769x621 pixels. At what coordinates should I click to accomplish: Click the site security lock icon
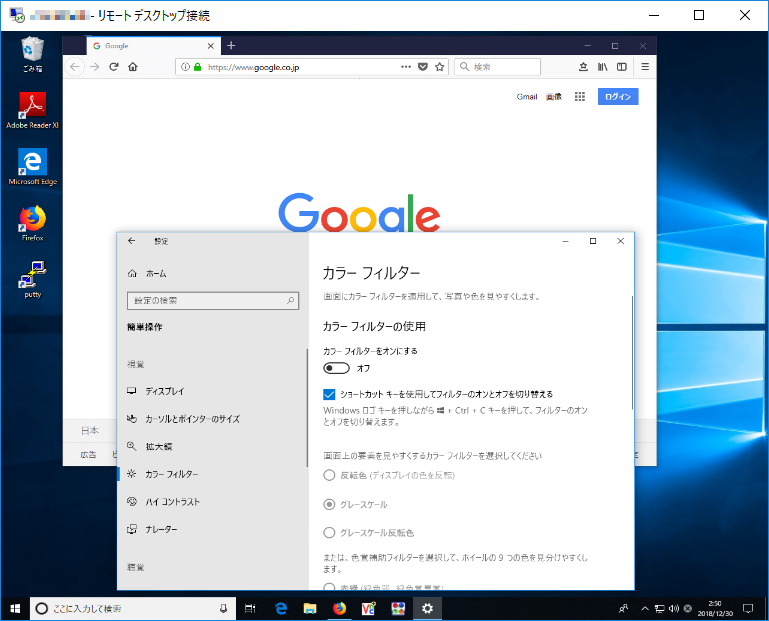(198, 67)
